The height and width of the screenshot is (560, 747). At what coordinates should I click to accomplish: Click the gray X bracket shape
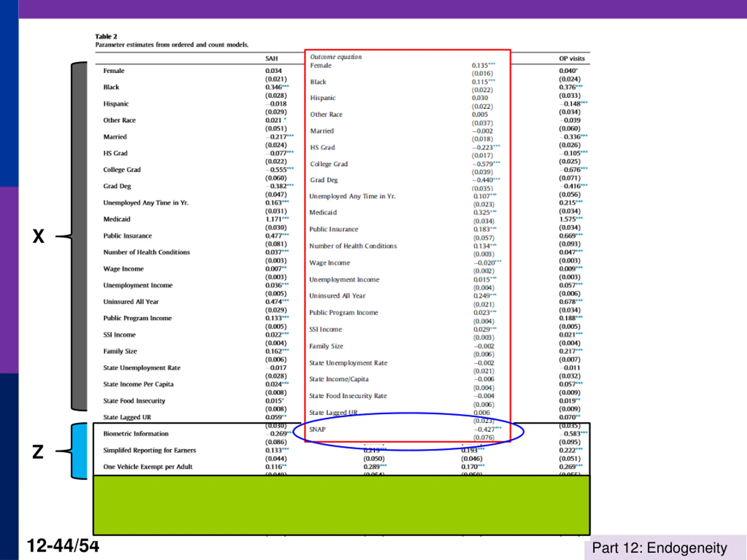point(79,236)
